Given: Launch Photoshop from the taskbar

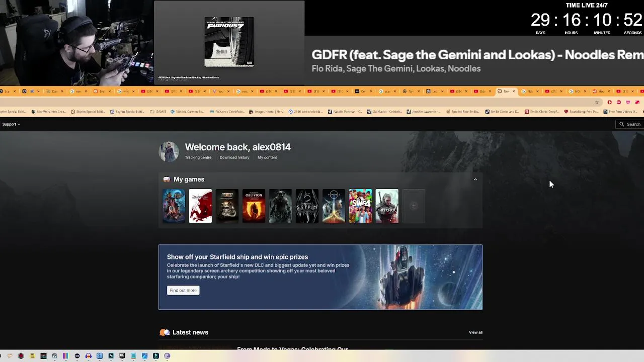Looking at the screenshot, I should tap(111, 356).
